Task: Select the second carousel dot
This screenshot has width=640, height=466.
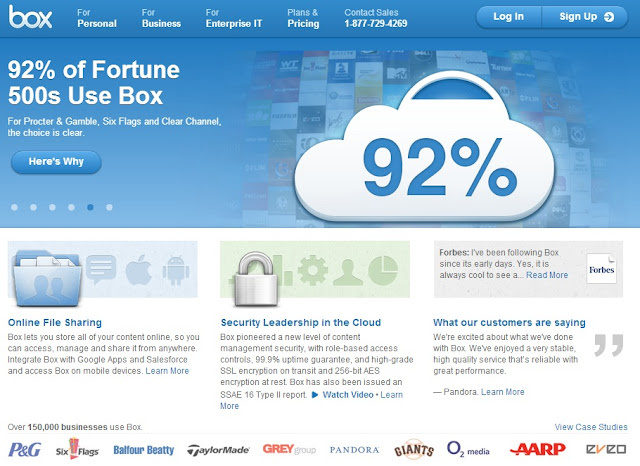Action: (x=33, y=207)
